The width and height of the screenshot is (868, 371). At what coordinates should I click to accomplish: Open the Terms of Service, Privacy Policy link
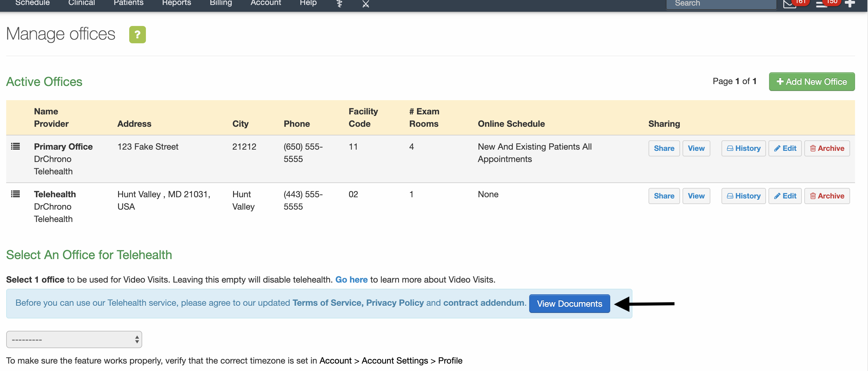[x=358, y=303]
